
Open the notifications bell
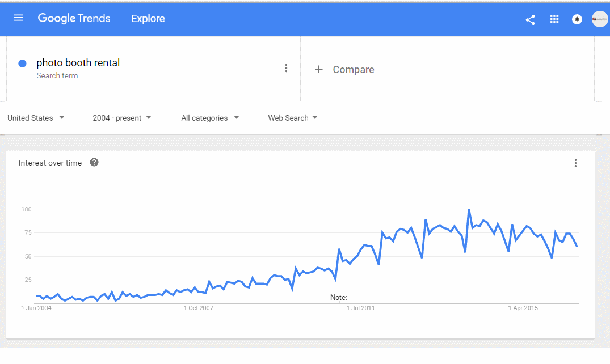click(x=577, y=19)
